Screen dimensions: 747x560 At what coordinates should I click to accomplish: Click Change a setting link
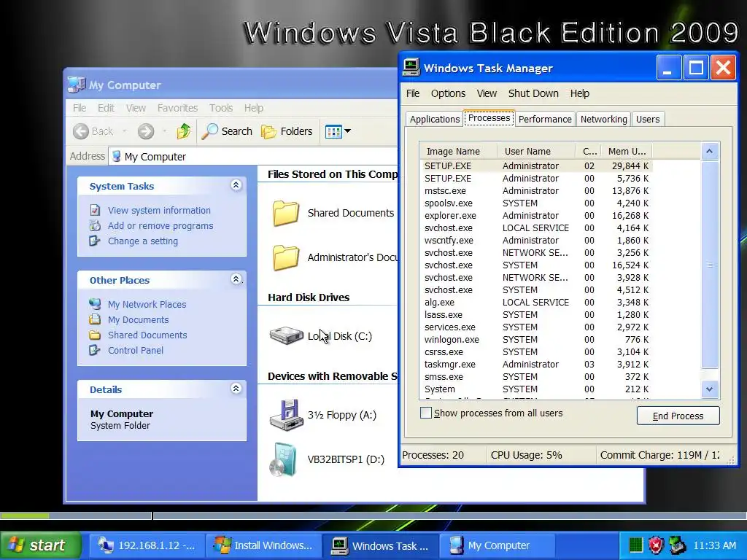click(142, 241)
